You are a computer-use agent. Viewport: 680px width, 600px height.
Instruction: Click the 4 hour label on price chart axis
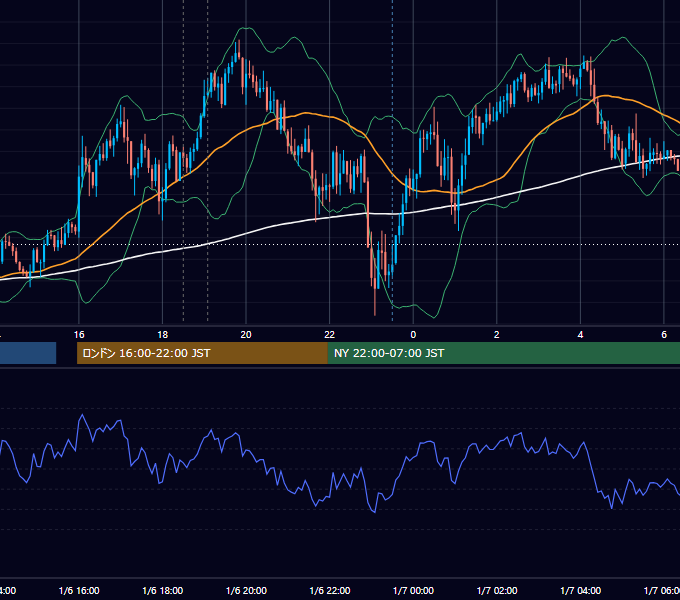pos(580,335)
